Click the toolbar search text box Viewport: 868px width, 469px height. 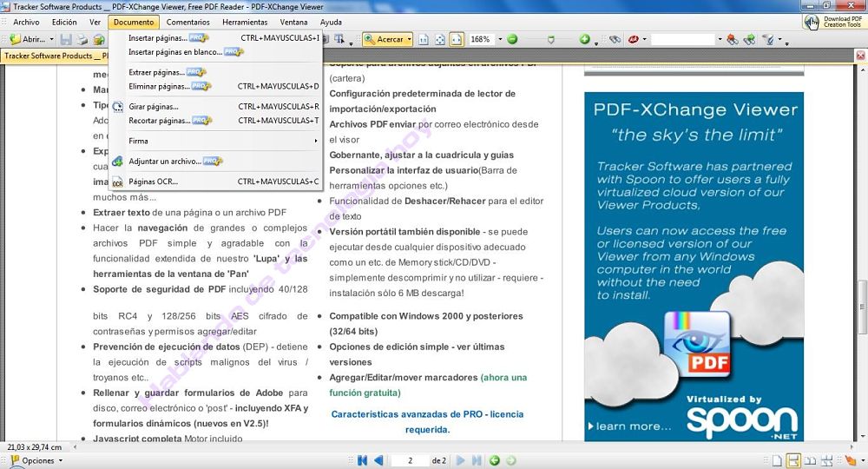683,39
